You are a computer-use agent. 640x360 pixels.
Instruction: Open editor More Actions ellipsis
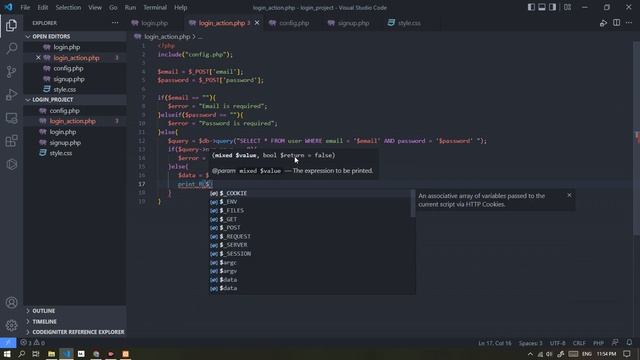(x=629, y=23)
